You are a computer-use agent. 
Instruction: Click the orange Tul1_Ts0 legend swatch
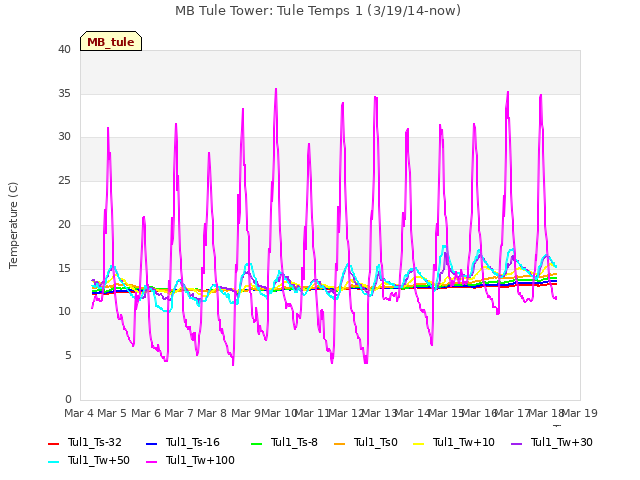click(339, 443)
